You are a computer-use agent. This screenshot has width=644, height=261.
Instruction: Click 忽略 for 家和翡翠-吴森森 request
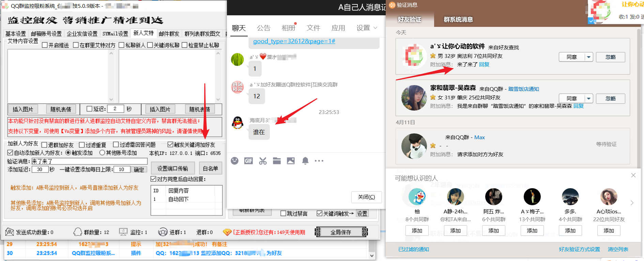pos(611,99)
